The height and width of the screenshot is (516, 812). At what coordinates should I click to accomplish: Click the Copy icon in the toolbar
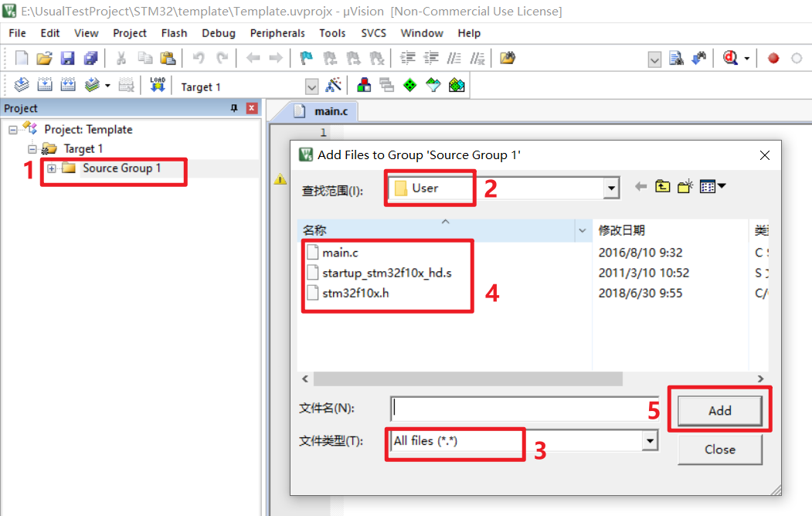point(145,58)
